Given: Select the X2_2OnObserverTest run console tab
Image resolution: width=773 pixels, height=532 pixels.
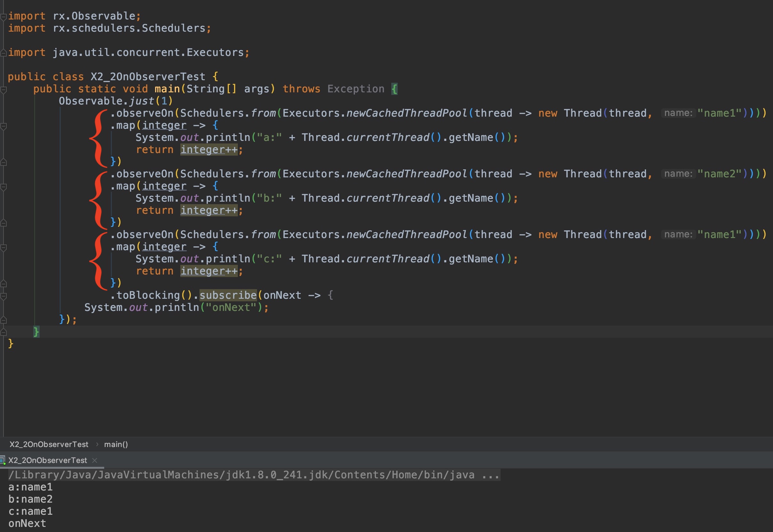Looking at the screenshot, I should click(x=47, y=460).
